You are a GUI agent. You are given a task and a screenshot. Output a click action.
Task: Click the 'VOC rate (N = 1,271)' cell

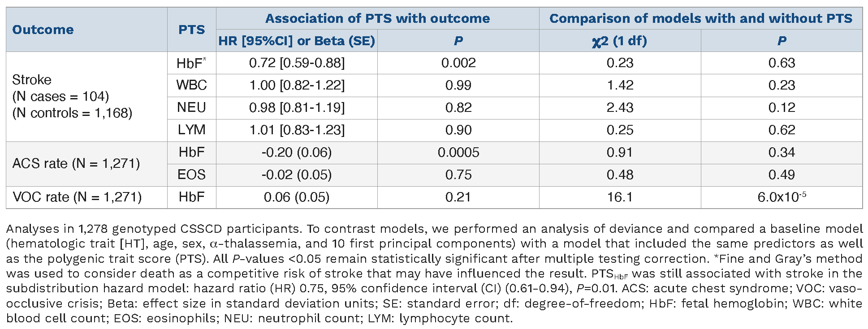(77, 197)
